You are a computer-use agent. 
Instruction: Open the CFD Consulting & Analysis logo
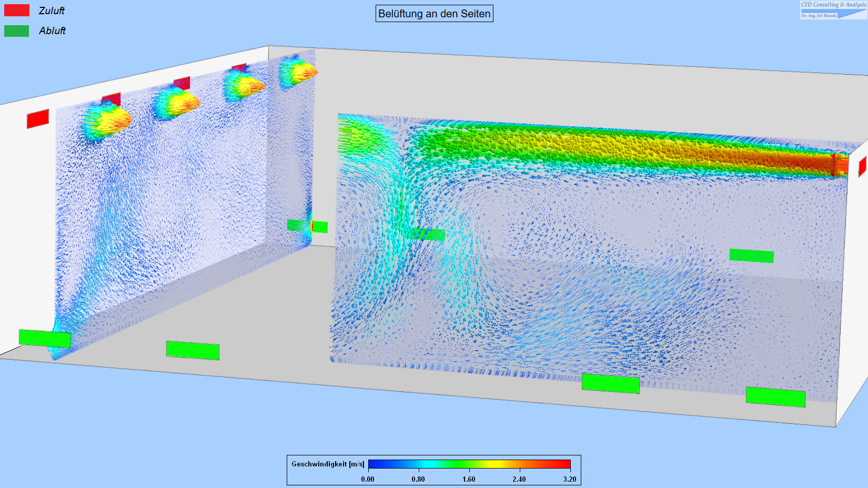(x=833, y=9)
